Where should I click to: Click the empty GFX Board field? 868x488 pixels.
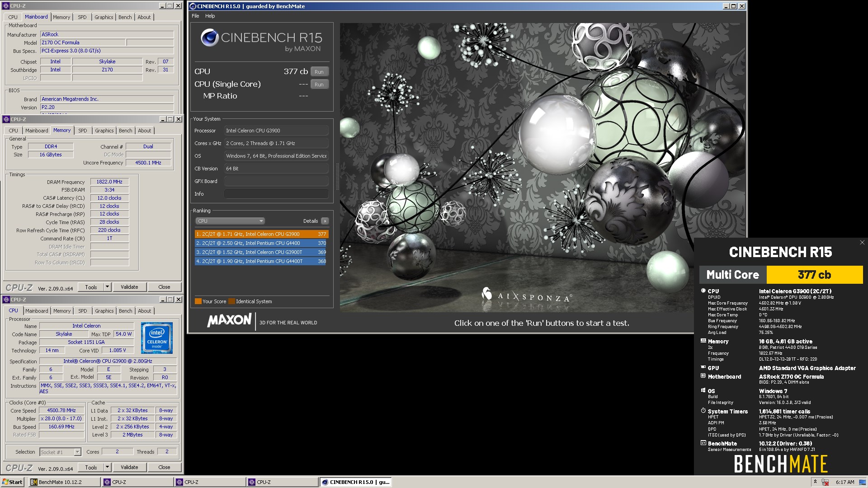(276, 181)
